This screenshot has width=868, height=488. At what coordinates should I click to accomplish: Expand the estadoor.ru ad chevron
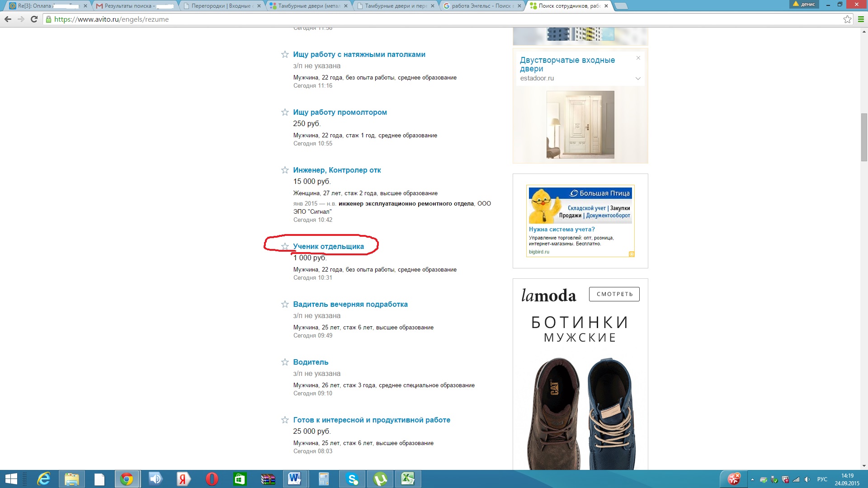pyautogui.click(x=638, y=79)
